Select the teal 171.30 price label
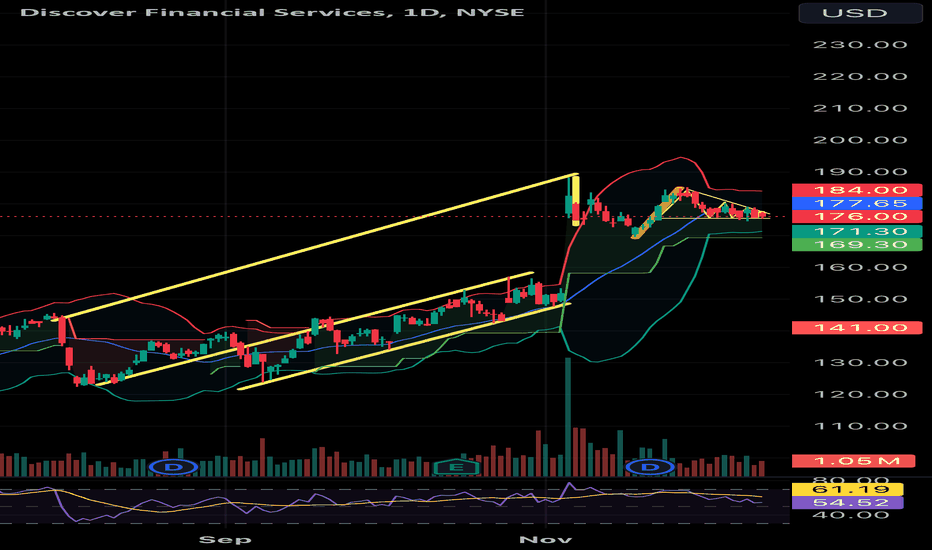The width and height of the screenshot is (932, 550). (857, 231)
